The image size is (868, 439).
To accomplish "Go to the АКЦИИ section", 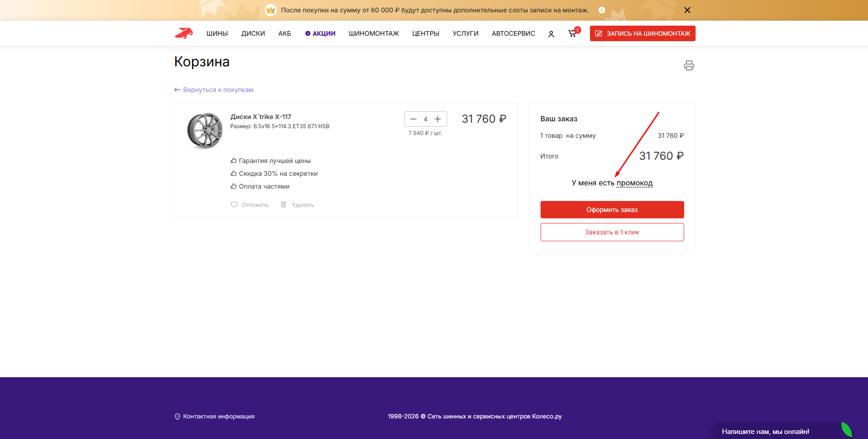I will [x=320, y=33].
